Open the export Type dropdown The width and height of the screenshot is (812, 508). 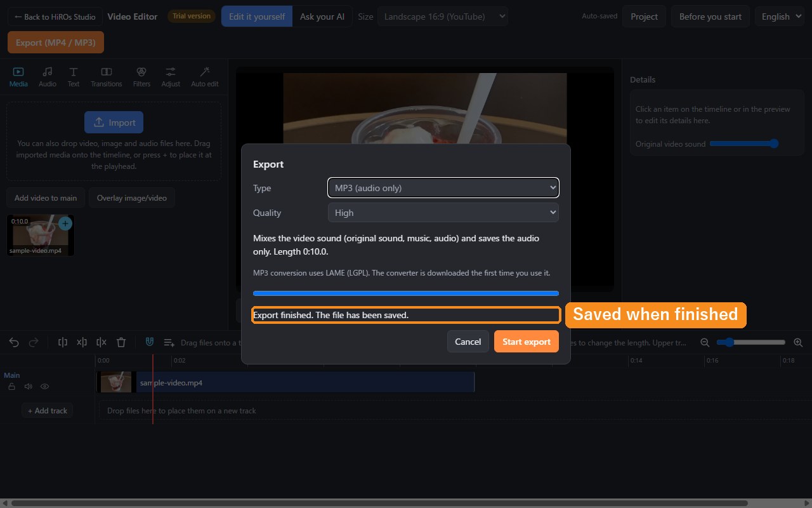[443, 188]
